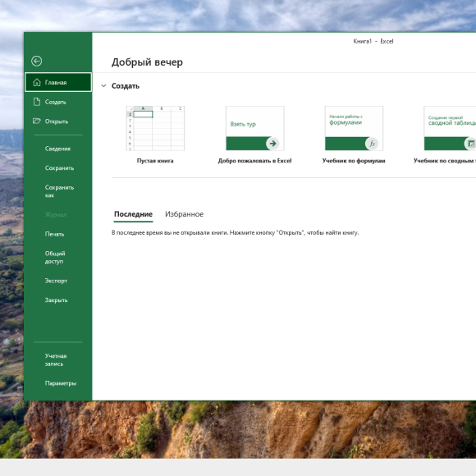Click Учебник по формулам label
The width and height of the screenshot is (476, 476).
click(354, 161)
